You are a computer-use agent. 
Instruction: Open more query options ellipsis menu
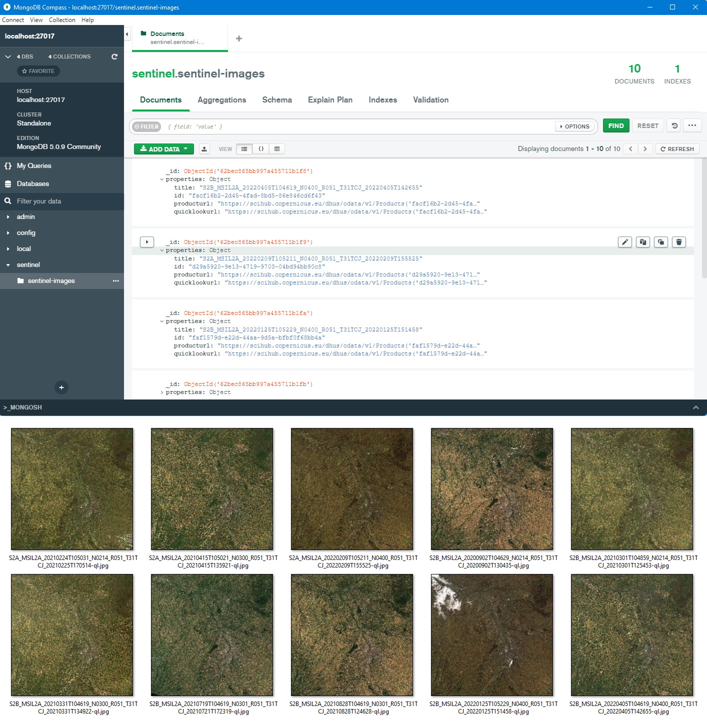[x=692, y=125]
